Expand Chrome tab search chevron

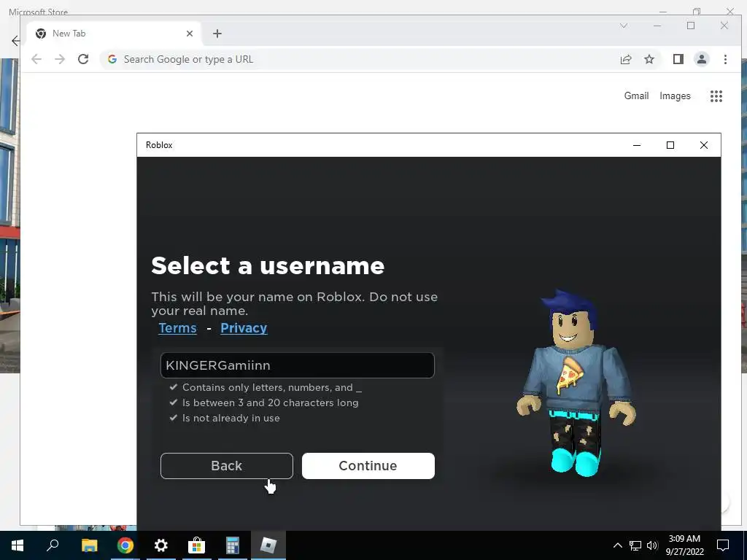(x=623, y=26)
